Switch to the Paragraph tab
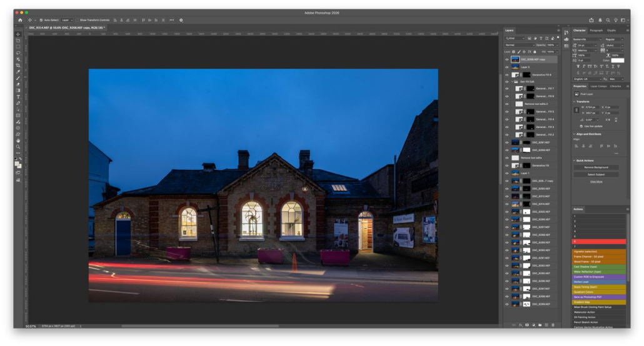 point(596,30)
